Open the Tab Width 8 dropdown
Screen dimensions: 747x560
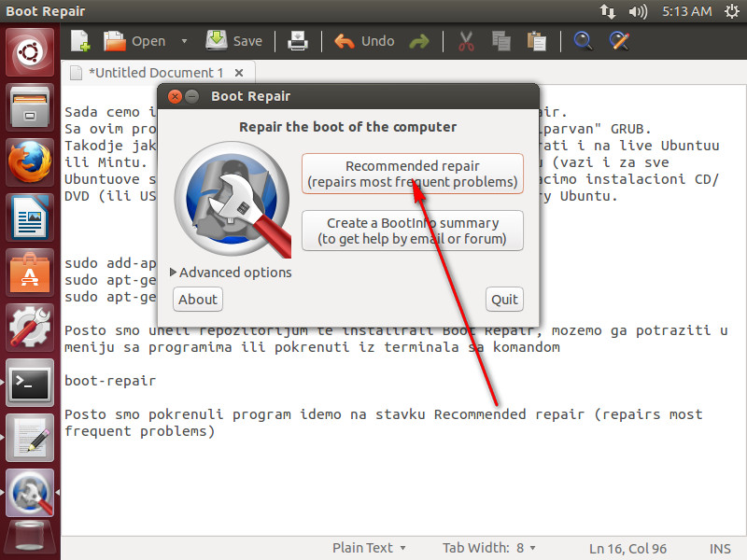click(488, 548)
